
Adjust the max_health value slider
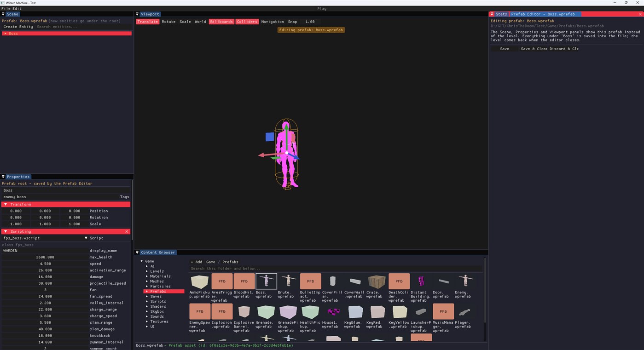45,257
